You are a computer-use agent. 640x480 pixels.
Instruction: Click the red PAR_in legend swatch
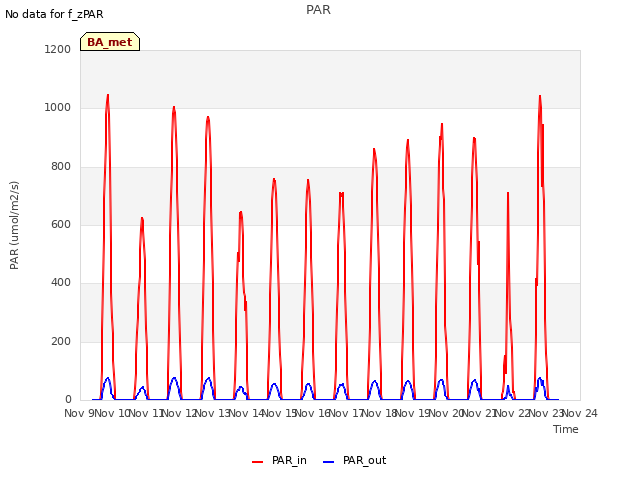tap(258, 462)
